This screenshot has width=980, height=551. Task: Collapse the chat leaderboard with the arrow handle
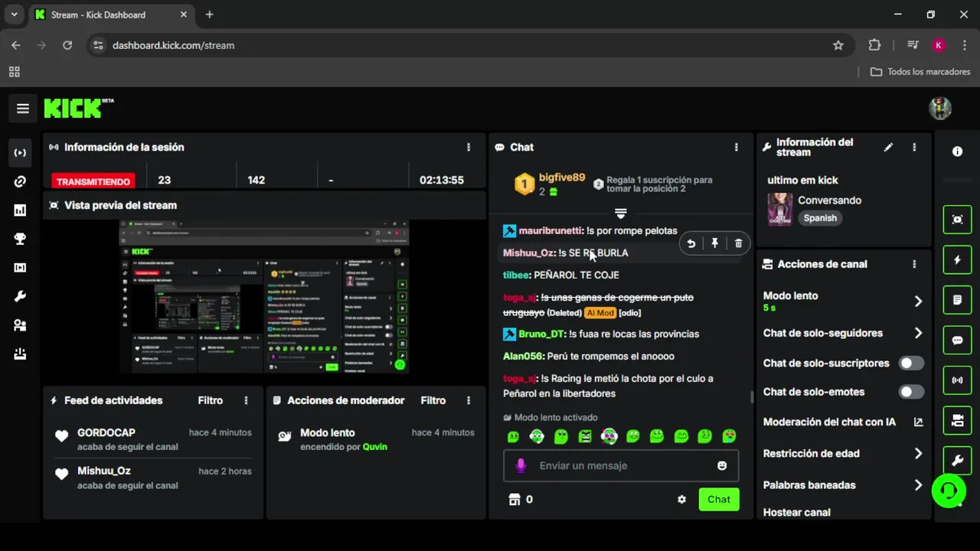pos(621,213)
